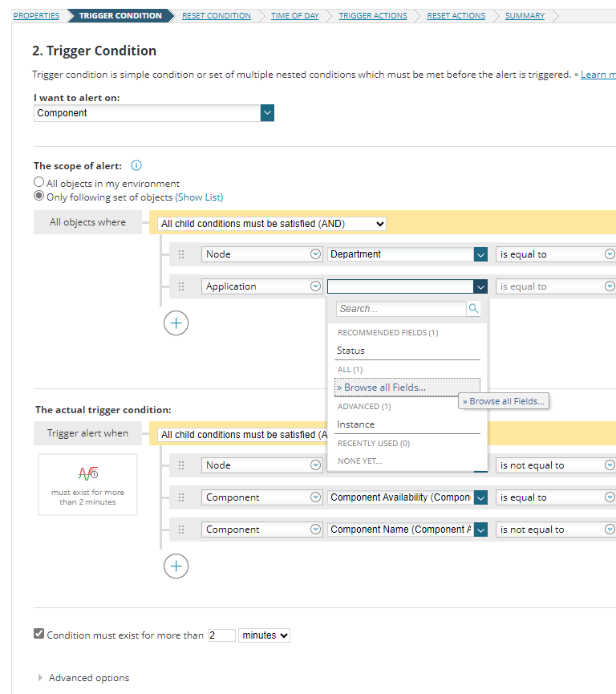The image size is (616, 694).
Task: Select 'All objects in my environment' radio
Action: [39, 183]
